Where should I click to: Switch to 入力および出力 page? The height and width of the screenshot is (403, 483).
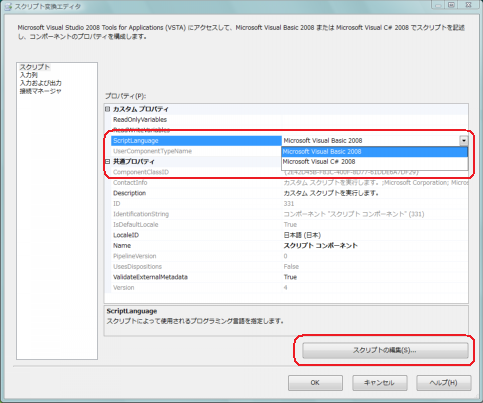40,83
